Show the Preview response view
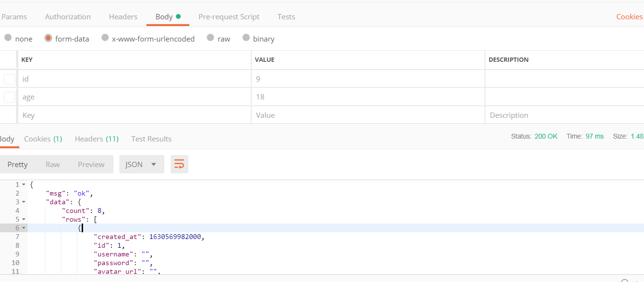The width and height of the screenshot is (644, 282). [91, 164]
